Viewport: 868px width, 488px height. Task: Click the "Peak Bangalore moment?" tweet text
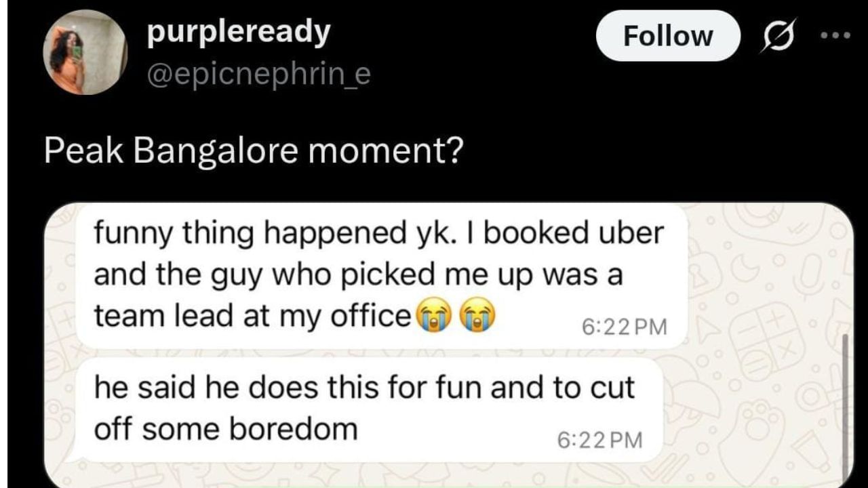coord(253,152)
